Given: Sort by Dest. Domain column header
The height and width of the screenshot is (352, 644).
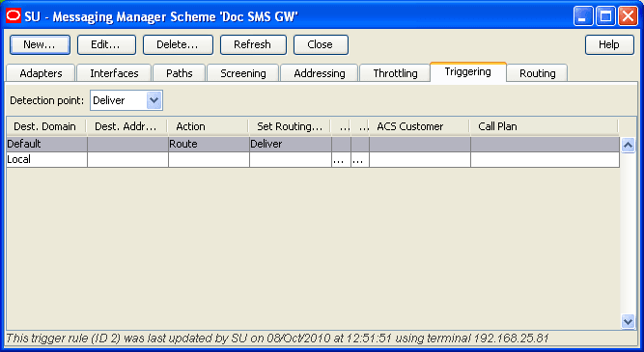Looking at the screenshot, I should click(x=45, y=126).
